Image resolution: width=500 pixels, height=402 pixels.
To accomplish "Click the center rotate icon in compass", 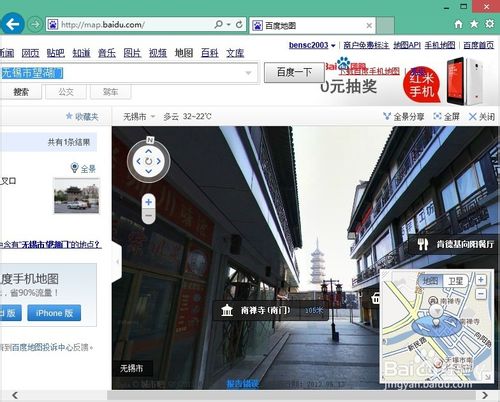I will tap(149, 161).
